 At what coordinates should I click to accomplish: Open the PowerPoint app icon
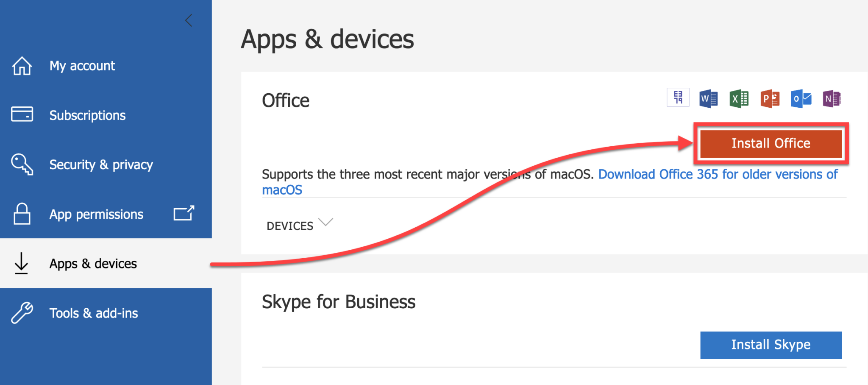tap(769, 98)
